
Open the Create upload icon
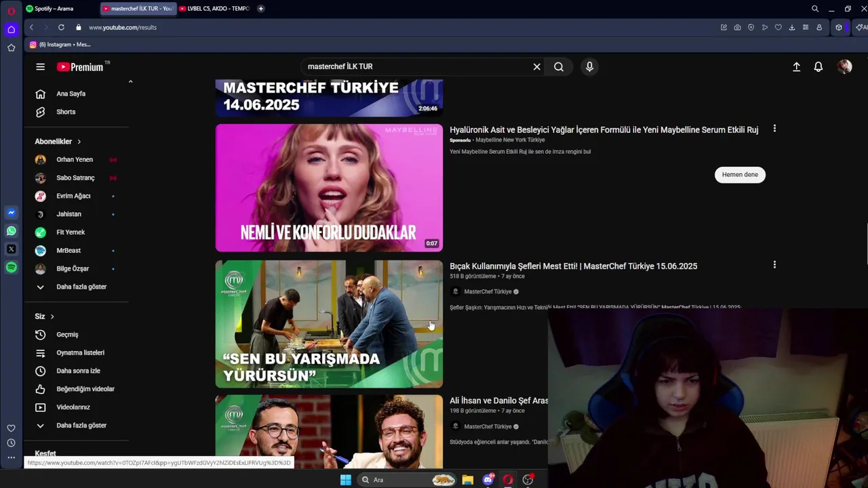tap(797, 66)
